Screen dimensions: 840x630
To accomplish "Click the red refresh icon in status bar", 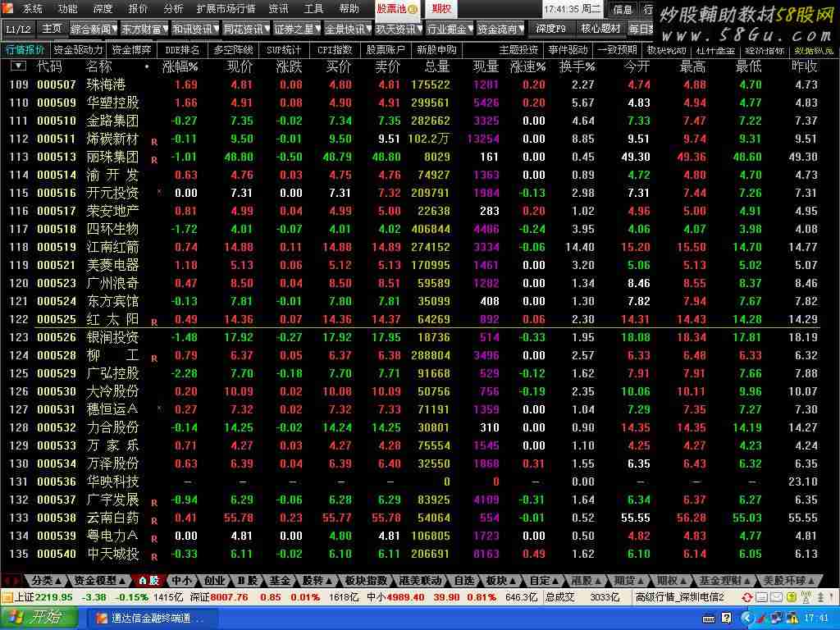I will [746, 597].
